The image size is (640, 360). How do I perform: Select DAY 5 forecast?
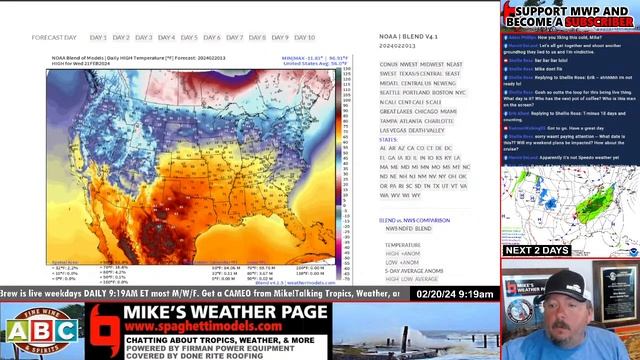[189, 38]
